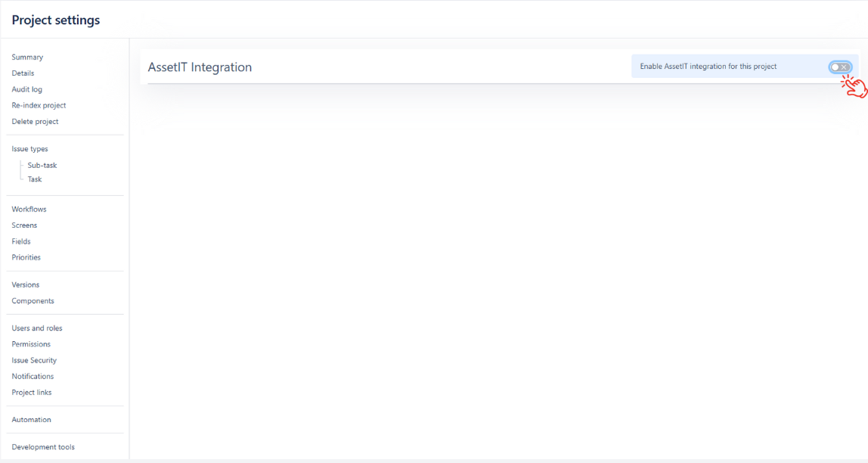Image resolution: width=868 pixels, height=463 pixels.
Task: Go to project Details in sidebar
Action: click(23, 73)
